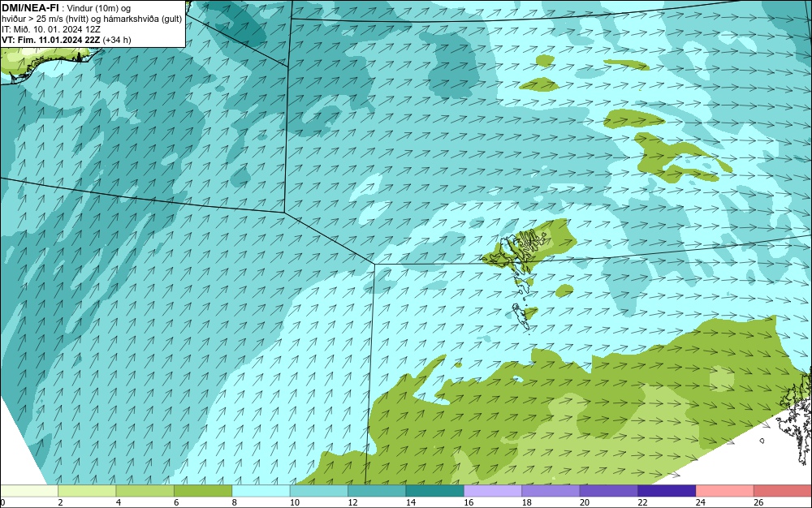Viewport: 812px width, 508px height.
Task: Click the 'VT: Fim. 11.01.2024 22Z' valid time text
Action: pos(50,40)
